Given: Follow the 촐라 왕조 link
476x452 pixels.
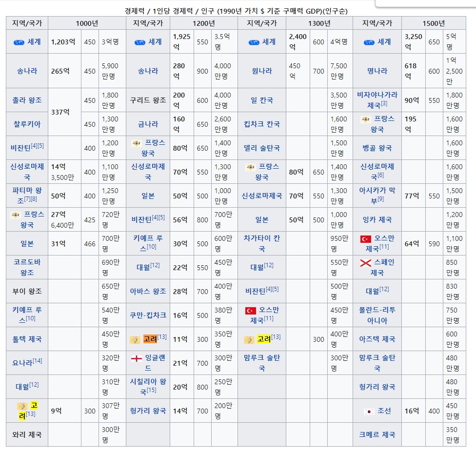Looking at the screenshot, I should click(27, 100).
